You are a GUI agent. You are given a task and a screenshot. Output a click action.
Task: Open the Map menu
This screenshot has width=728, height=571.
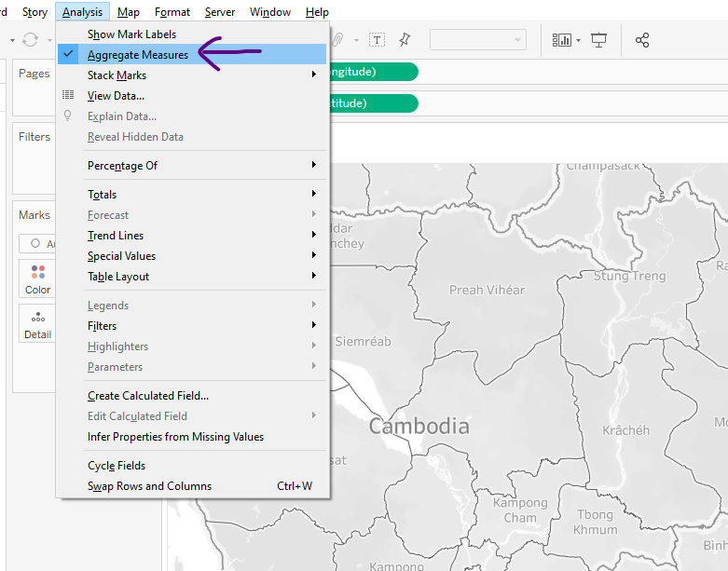(x=129, y=12)
